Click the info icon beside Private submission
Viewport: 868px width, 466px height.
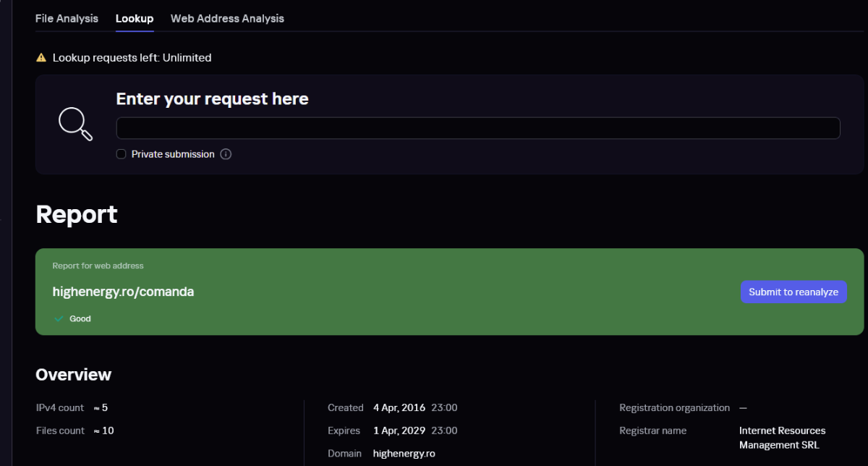[x=226, y=154]
